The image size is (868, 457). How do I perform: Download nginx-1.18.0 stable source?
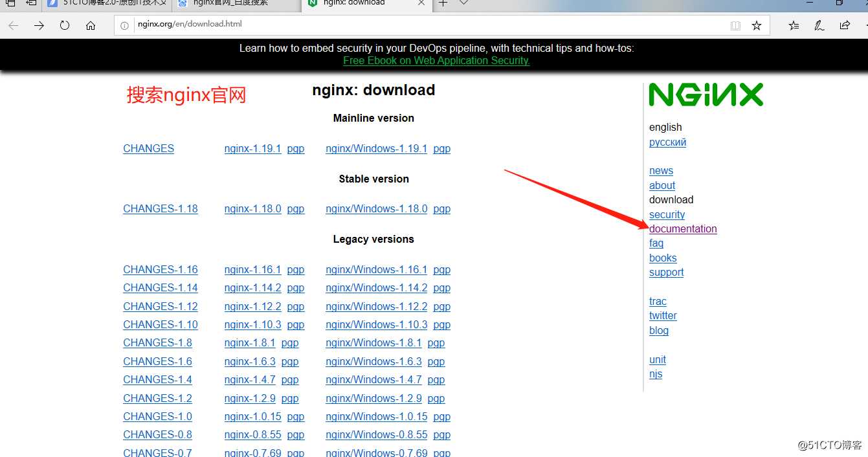click(252, 208)
